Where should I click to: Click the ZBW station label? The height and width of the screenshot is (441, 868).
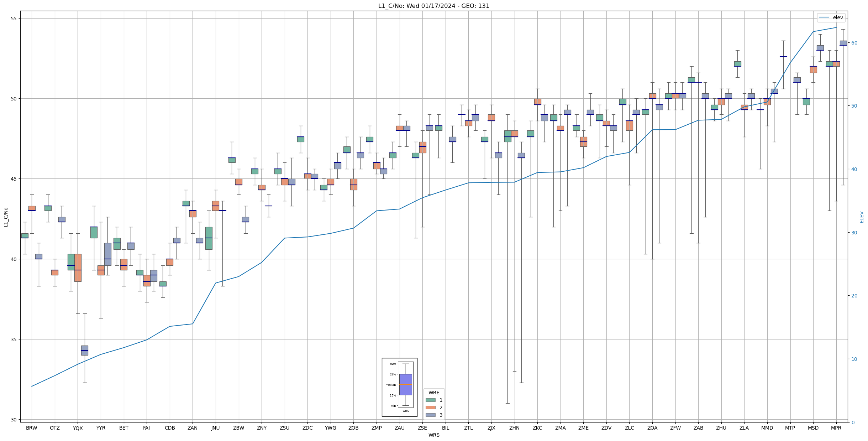239,428
